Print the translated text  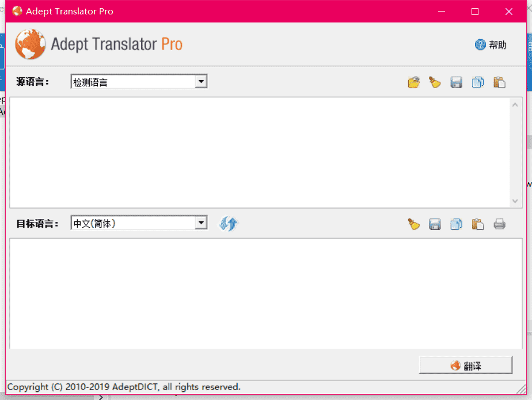point(499,224)
